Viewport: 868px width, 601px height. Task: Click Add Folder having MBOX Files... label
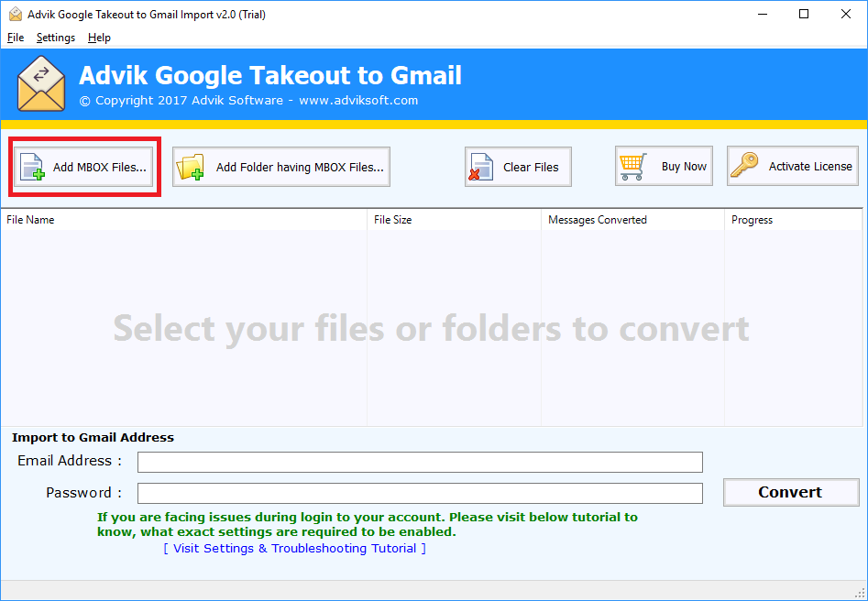[x=300, y=167]
